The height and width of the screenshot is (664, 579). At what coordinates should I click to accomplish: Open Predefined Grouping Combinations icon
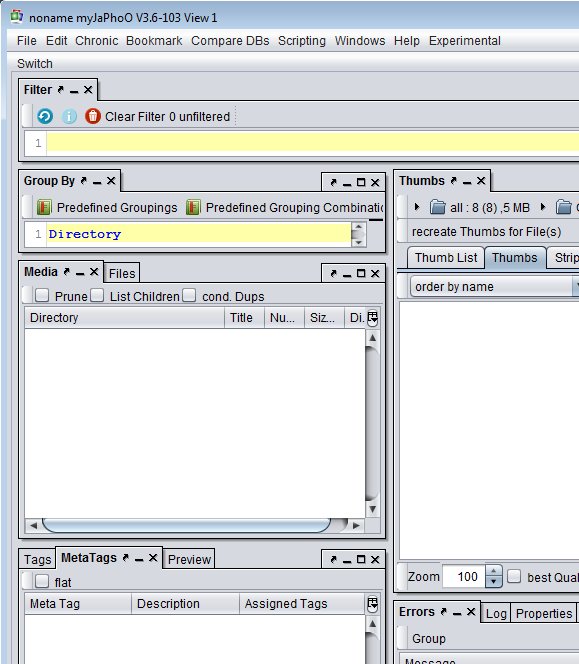(x=193, y=208)
